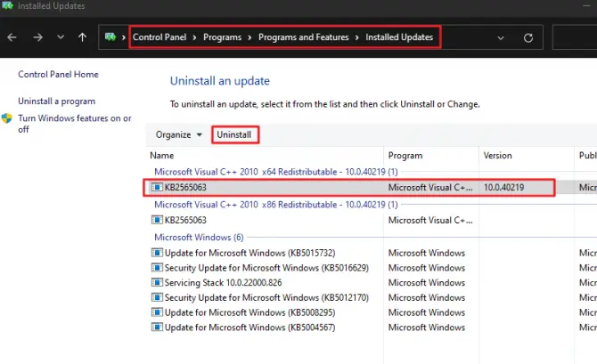Select Update for Microsoft Windows (KB5004567)
Viewport: 597px width, 364px height.
click(249, 328)
